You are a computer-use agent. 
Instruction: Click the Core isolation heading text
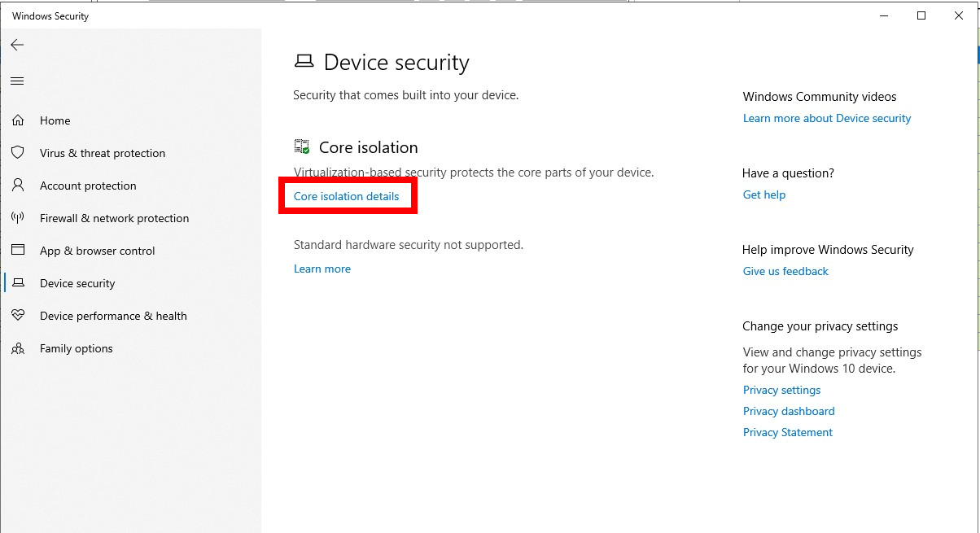[369, 147]
